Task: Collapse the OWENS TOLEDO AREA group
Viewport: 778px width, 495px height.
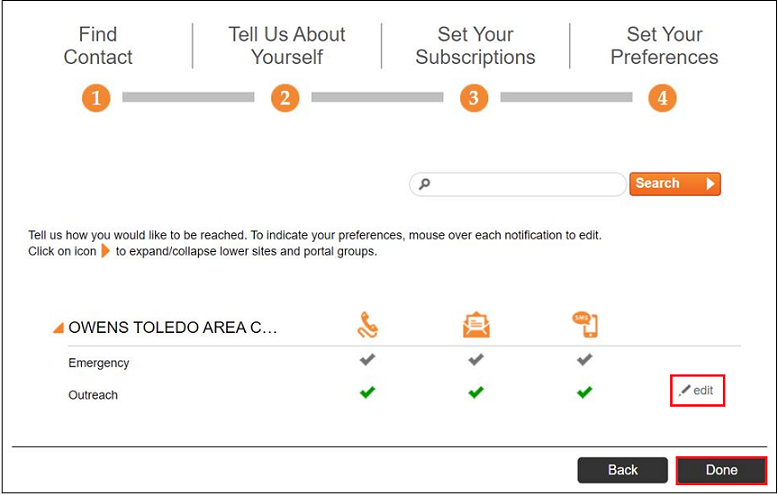Action: 58,328
